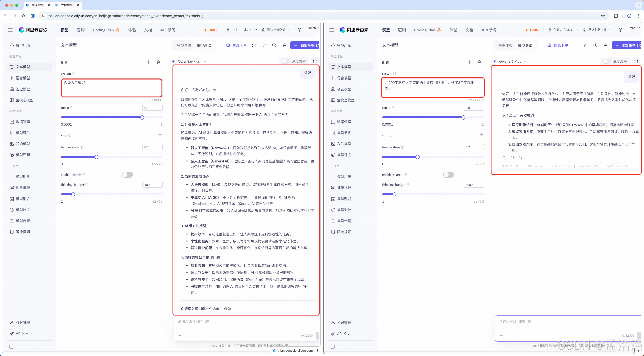
Task: Toggle 深度思考 switch in right window
Action: [606, 61]
